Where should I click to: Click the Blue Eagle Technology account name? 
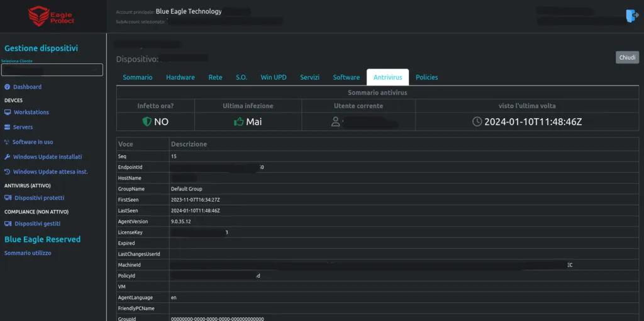tap(189, 11)
